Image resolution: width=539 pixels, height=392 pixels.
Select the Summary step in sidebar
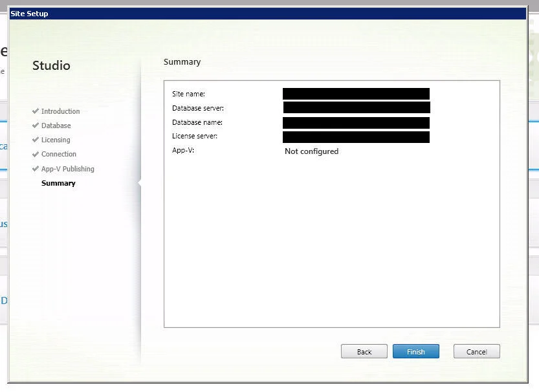(58, 183)
